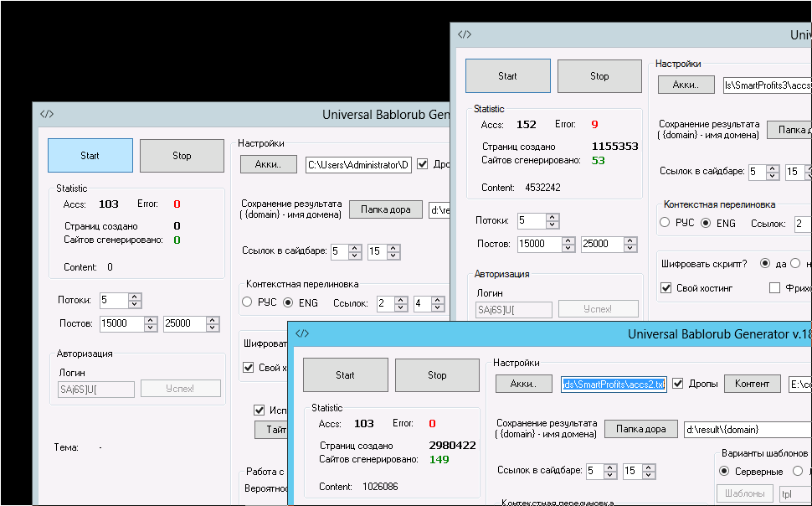Click the </> app icon in front window title bar
The height and width of the screenshot is (506, 812).
tap(302, 333)
